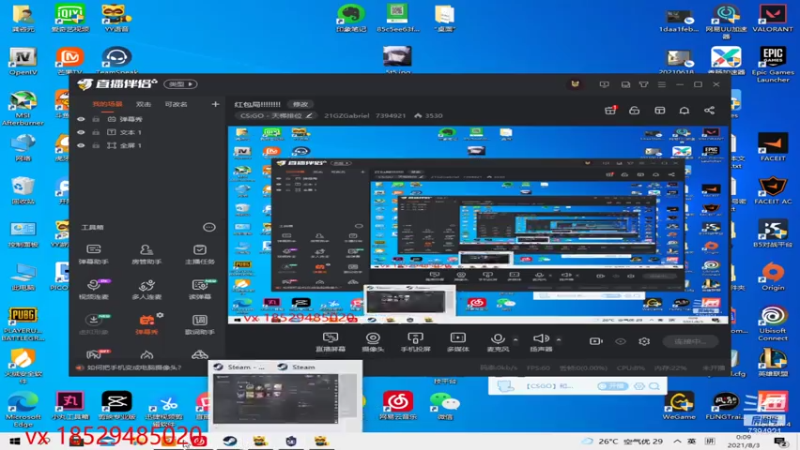The height and width of the screenshot is (450, 800).
Task: Click the live preview canvas
Action: [479, 225]
